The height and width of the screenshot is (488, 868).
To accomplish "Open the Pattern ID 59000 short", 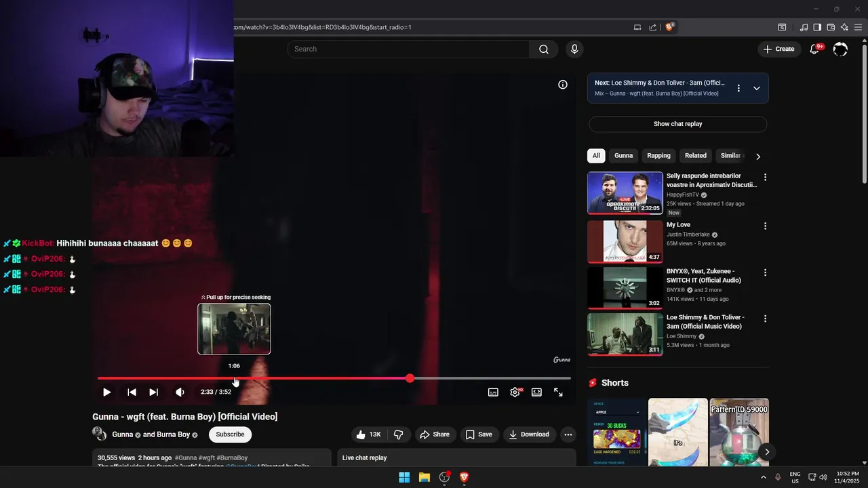I will click(x=739, y=432).
